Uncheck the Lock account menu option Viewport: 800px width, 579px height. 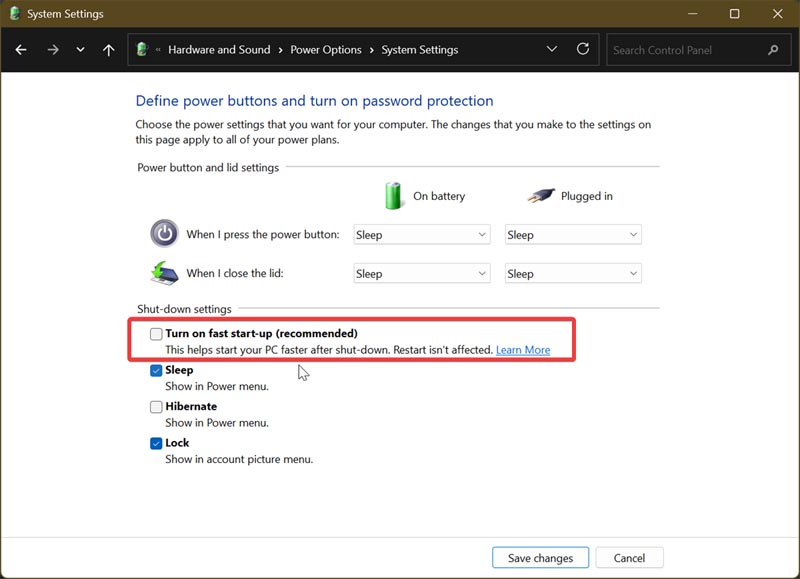click(156, 443)
